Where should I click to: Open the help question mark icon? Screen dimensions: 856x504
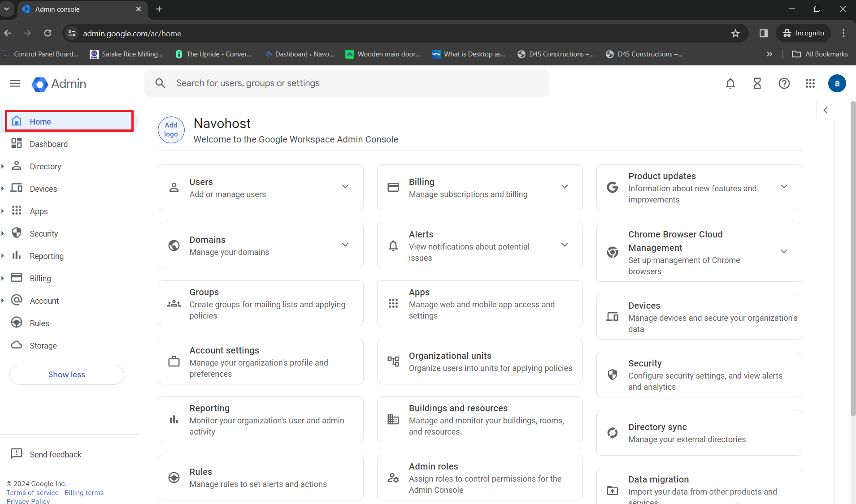[x=784, y=83]
